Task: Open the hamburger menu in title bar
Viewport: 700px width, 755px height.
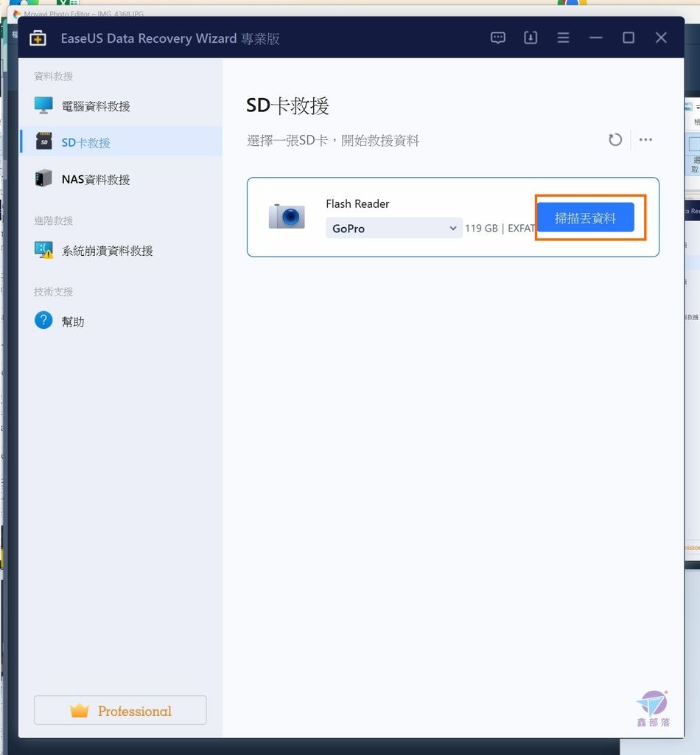Action: 563,38
